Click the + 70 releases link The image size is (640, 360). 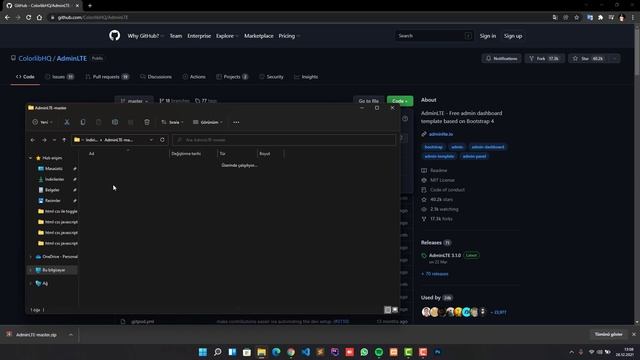pyautogui.click(x=435, y=274)
